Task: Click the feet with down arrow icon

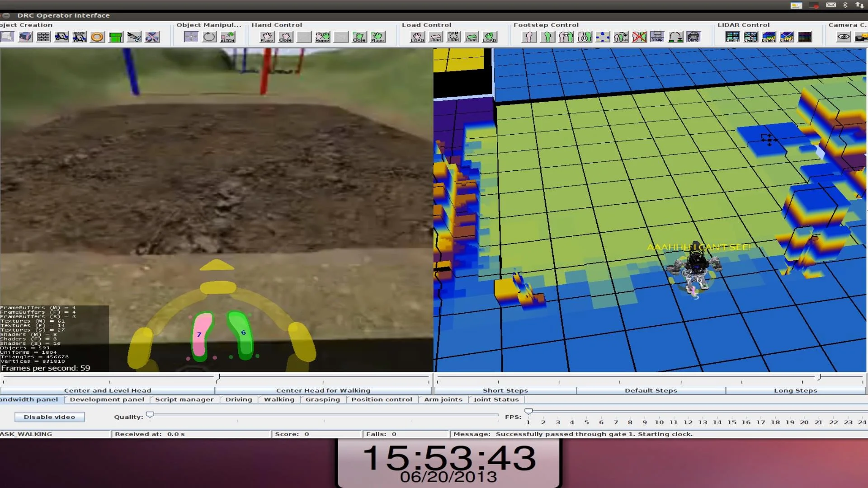Action: coord(584,37)
